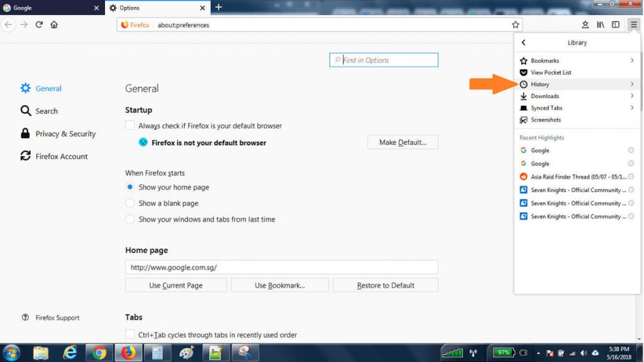Toggle the sidebar toolbar icon

[x=615, y=25]
